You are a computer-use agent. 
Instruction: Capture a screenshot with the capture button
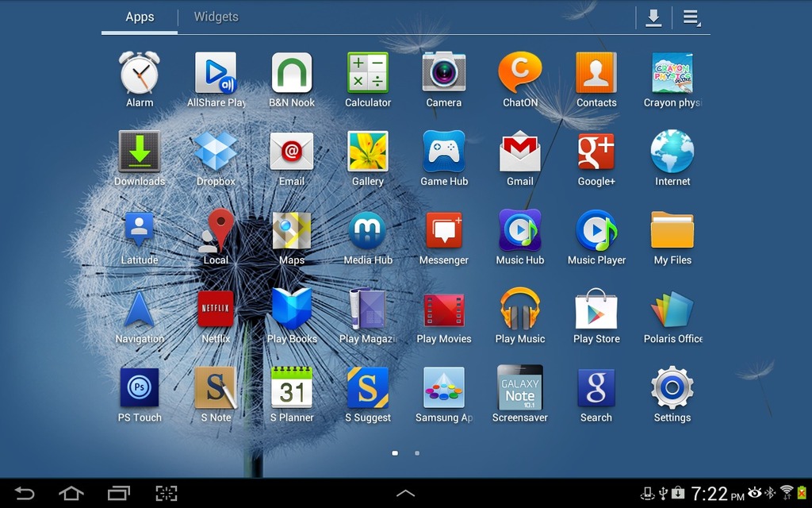tap(167, 493)
